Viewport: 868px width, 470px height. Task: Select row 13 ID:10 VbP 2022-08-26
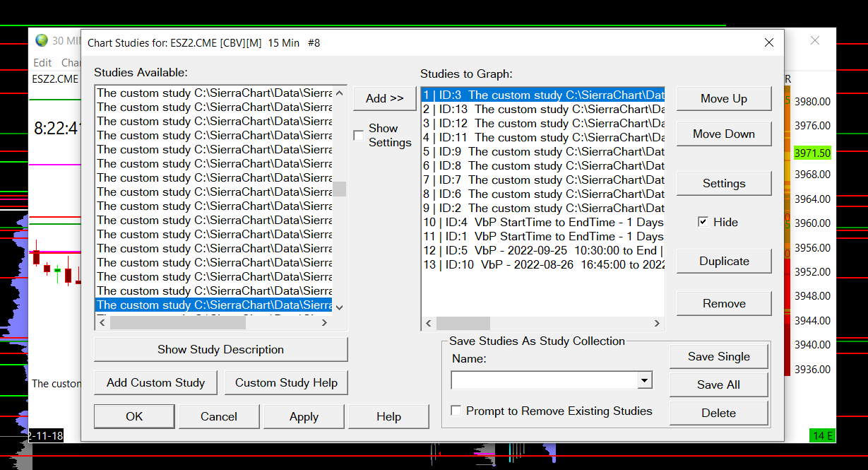(x=543, y=265)
